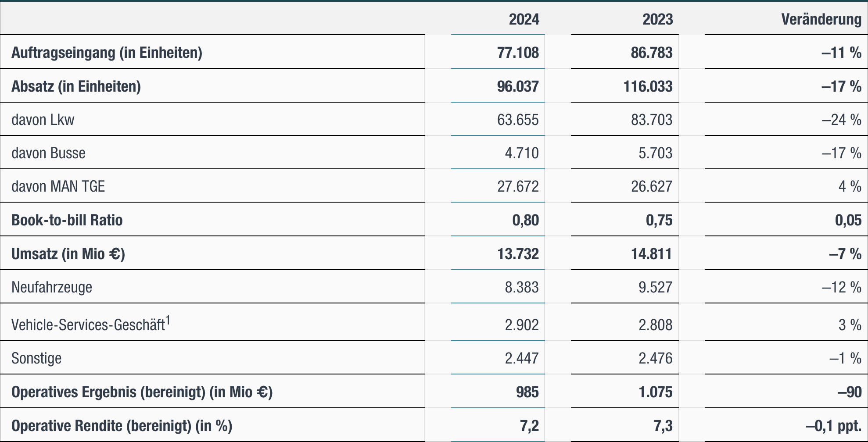Screen dimensions: 868x442
Task: Click the Book-to-bill 2024 value 0,80
Action: tap(525, 220)
